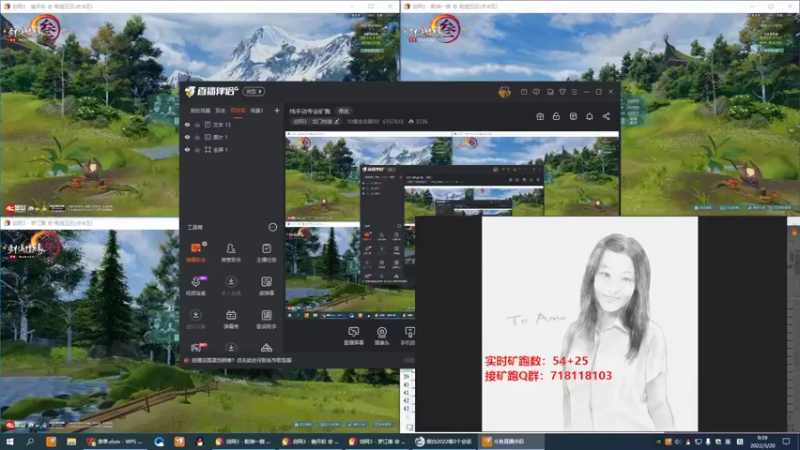Select the 图片 1 source row

pos(231,137)
